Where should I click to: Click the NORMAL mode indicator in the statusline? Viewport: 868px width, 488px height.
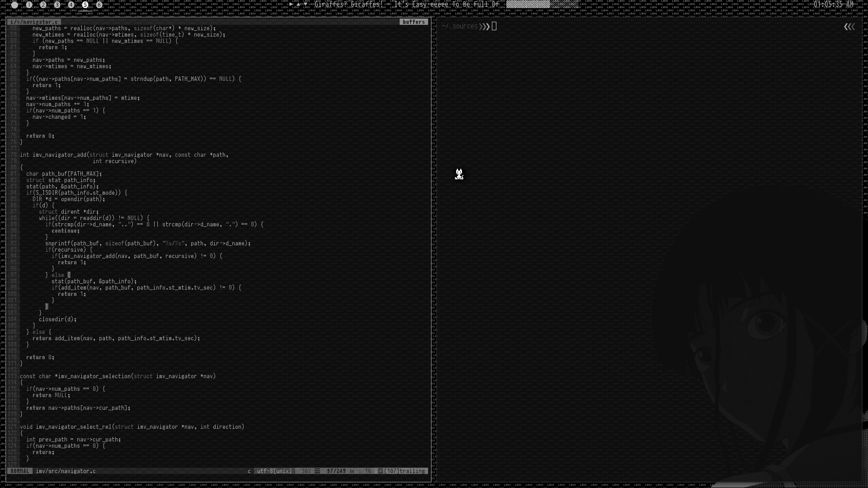pos(20,471)
